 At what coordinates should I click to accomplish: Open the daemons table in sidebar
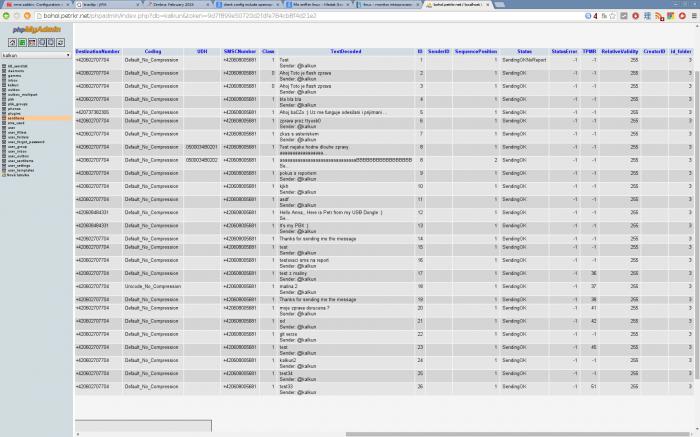click(x=16, y=71)
